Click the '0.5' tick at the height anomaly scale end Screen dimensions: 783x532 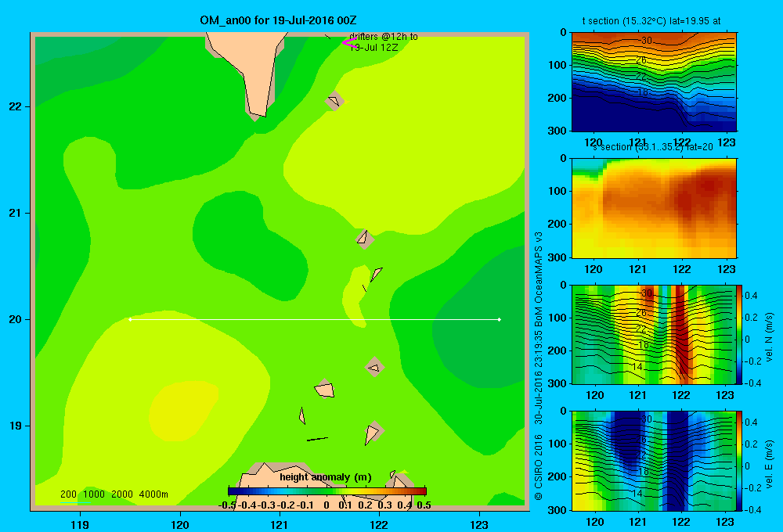click(424, 505)
